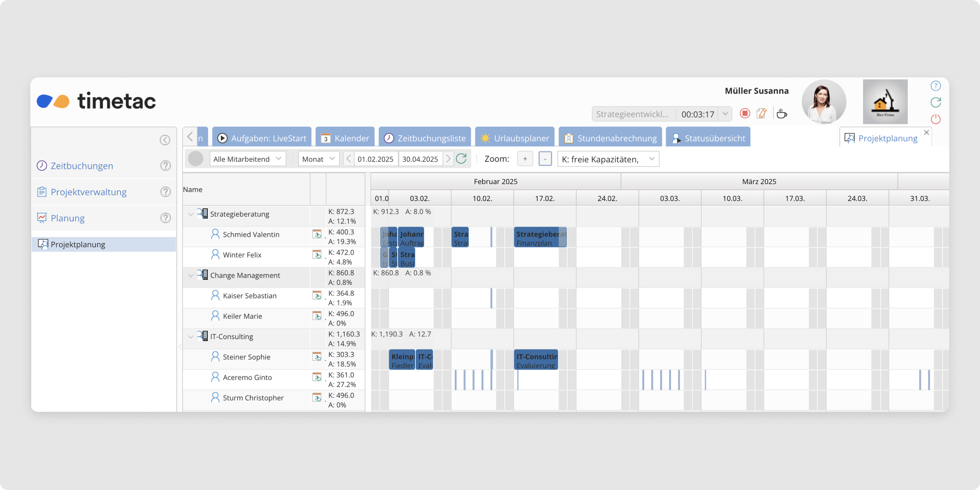Click the Zoom plus button
Image resolution: width=980 pixels, height=490 pixels.
pyautogui.click(x=525, y=159)
